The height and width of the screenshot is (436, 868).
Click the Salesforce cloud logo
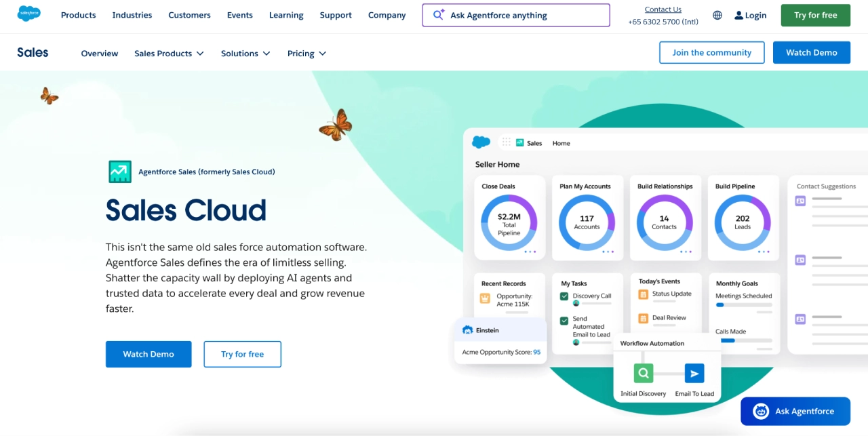pyautogui.click(x=28, y=12)
